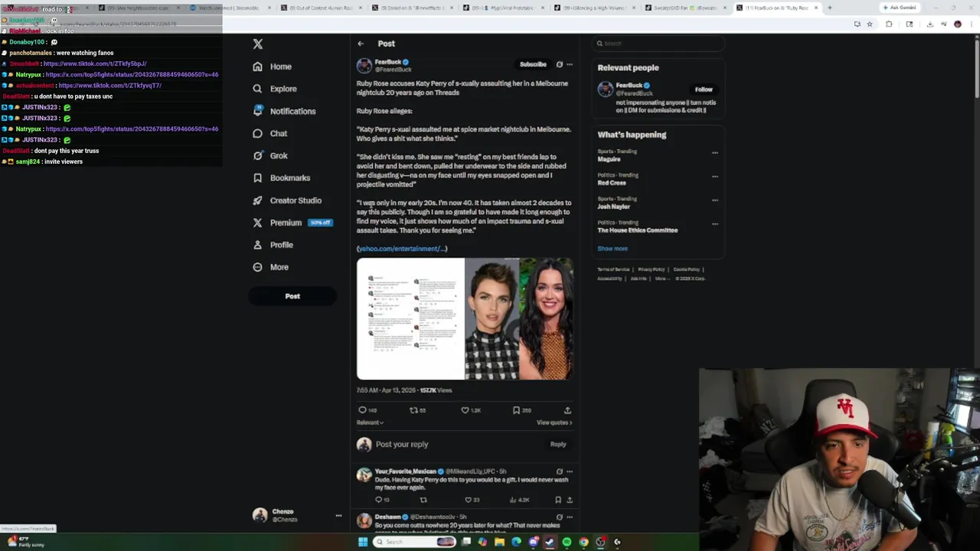The width and height of the screenshot is (980, 551).
Task: Open the Red Cross trending topic
Action: (x=612, y=183)
